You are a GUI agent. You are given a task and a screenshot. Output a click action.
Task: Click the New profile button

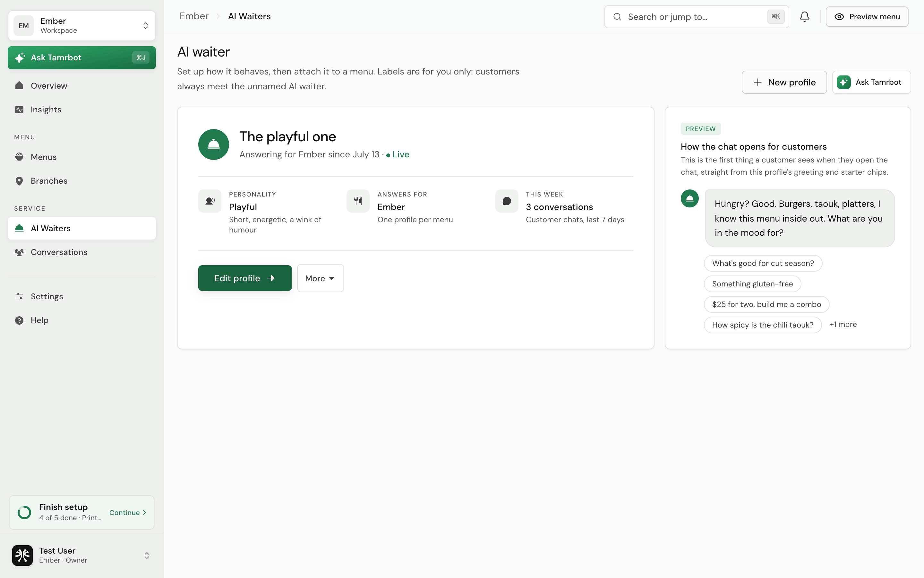(784, 82)
